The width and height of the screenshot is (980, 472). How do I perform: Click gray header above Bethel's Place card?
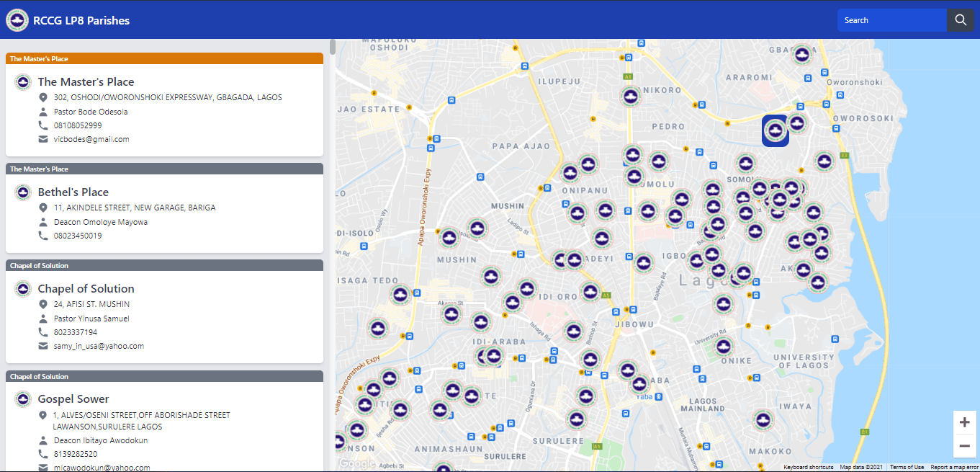(x=164, y=169)
